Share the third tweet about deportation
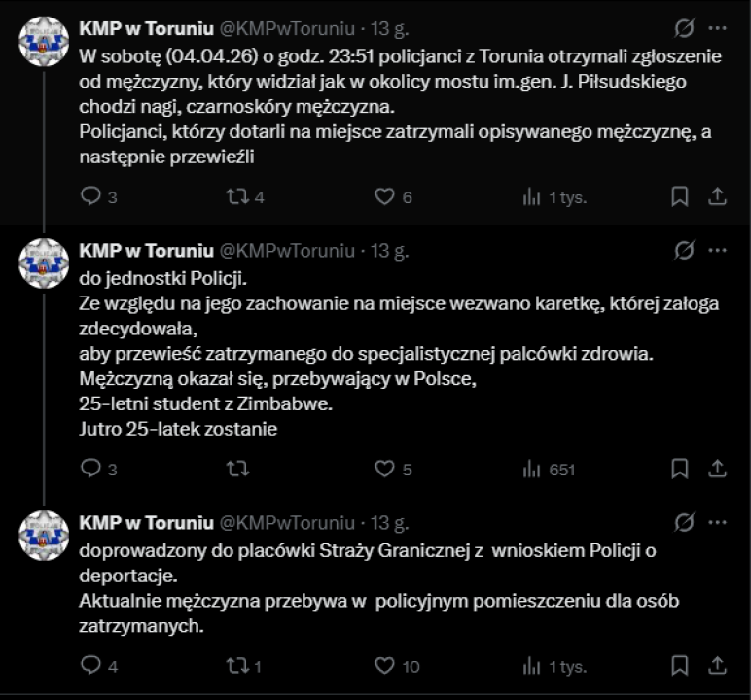Screen dimensions: 751x700 click(x=717, y=666)
